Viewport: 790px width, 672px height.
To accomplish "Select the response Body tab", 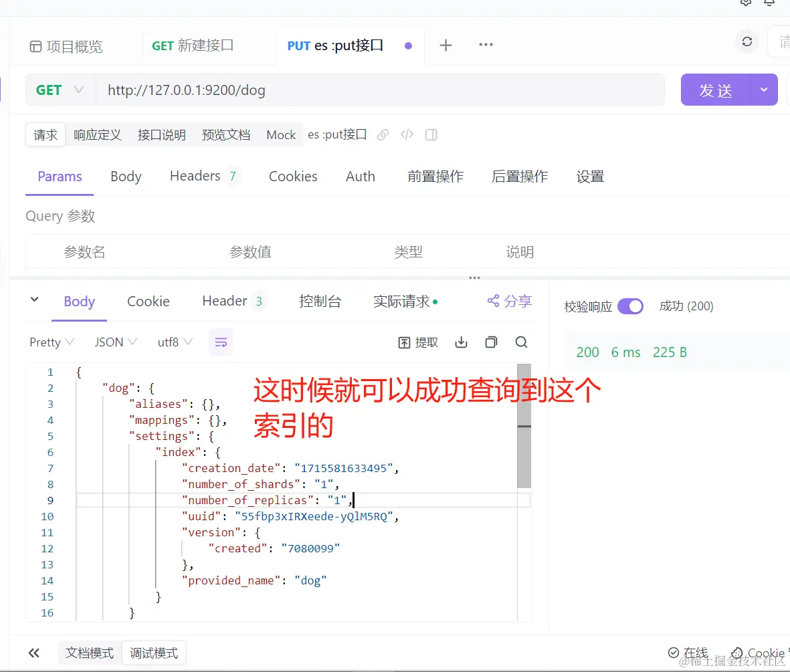I will click(x=79, y=302).
